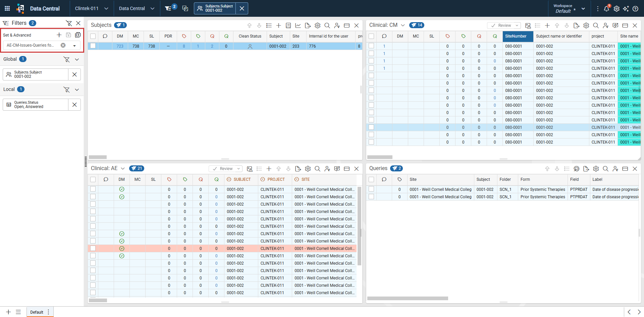Open DM value 723 link in Subjects
Screen dimensions: 644x317
[120, 46]
